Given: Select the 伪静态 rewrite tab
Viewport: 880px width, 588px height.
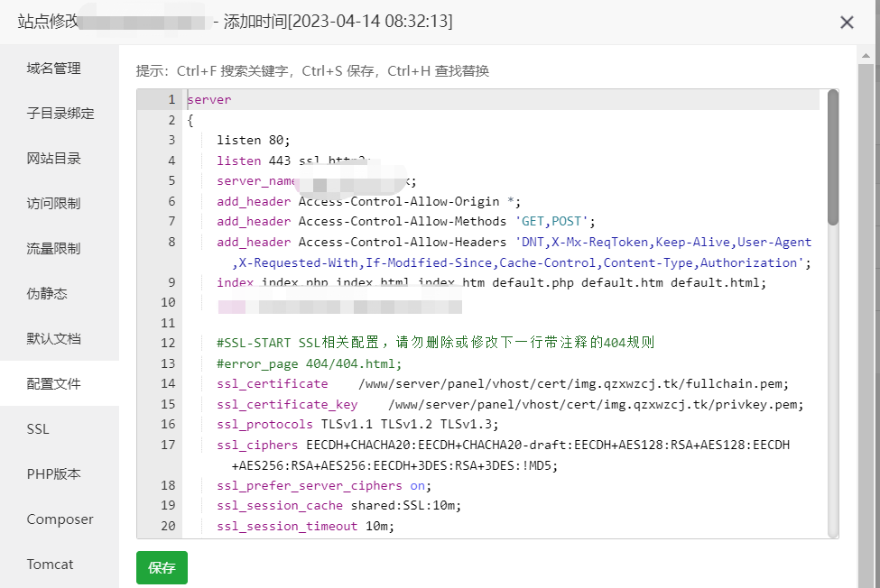Looking at the screenshot, I should click(47, 294).
